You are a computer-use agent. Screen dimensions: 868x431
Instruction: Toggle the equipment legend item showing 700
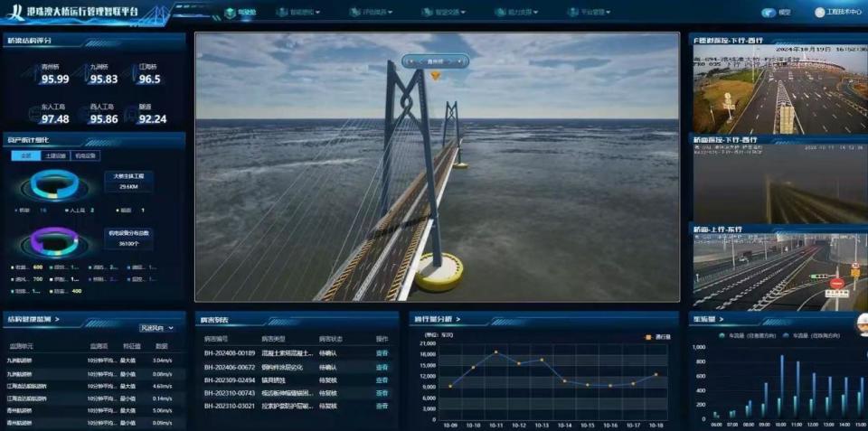click(x=28, y=279)
